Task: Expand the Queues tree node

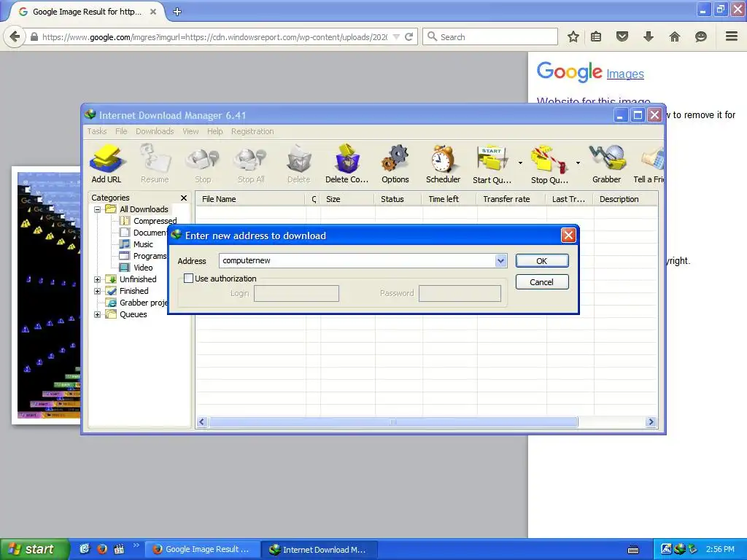Action: [x=97, y=314]
